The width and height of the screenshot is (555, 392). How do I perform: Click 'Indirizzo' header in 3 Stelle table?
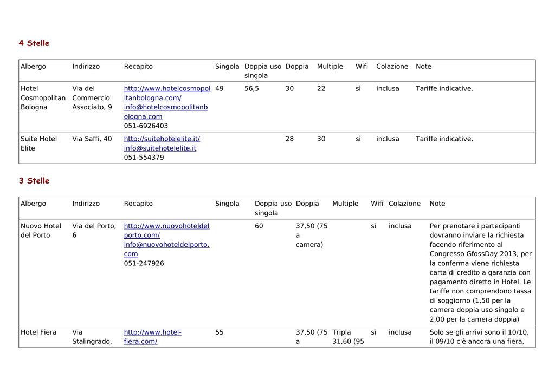(86, 204)
